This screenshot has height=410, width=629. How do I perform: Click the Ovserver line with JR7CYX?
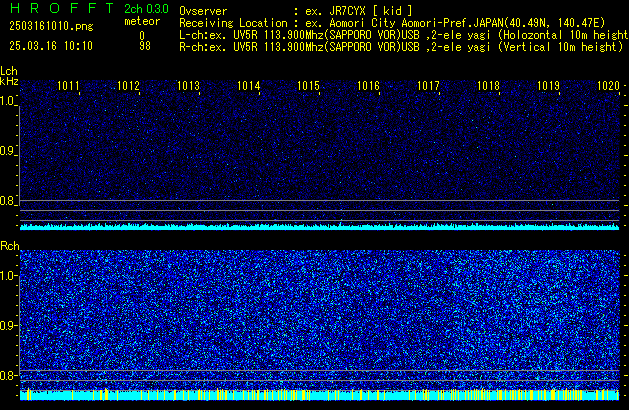[x=296, y=11]
